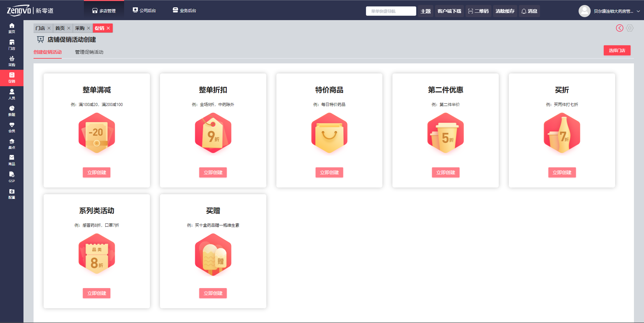
Task: Switch to 管理促销活动 tab
Action: pyautogui.click(x=89, y=52)
